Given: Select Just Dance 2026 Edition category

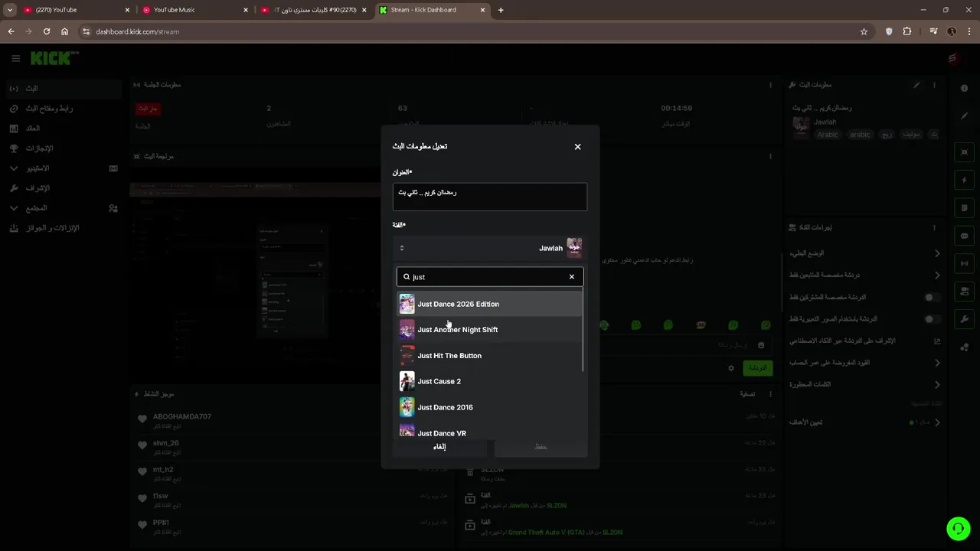Looking at the screenshot, I should coord(490,304).
